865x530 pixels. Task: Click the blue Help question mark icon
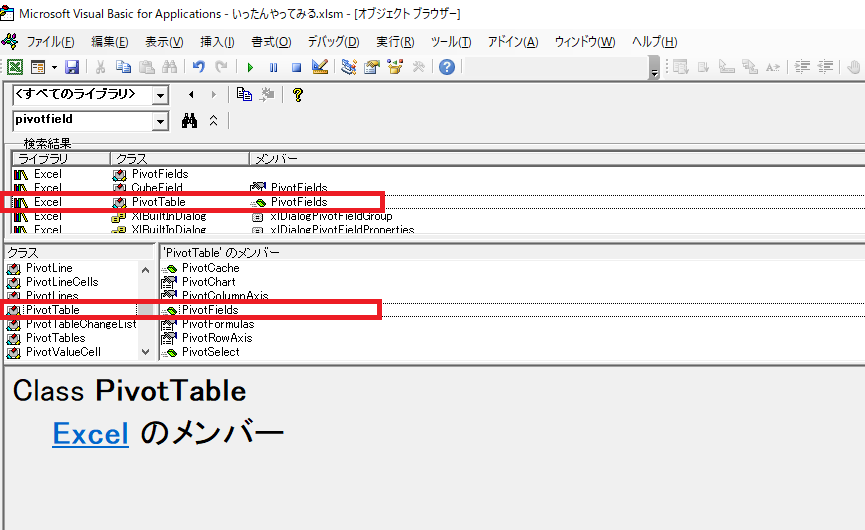(447, 67)
